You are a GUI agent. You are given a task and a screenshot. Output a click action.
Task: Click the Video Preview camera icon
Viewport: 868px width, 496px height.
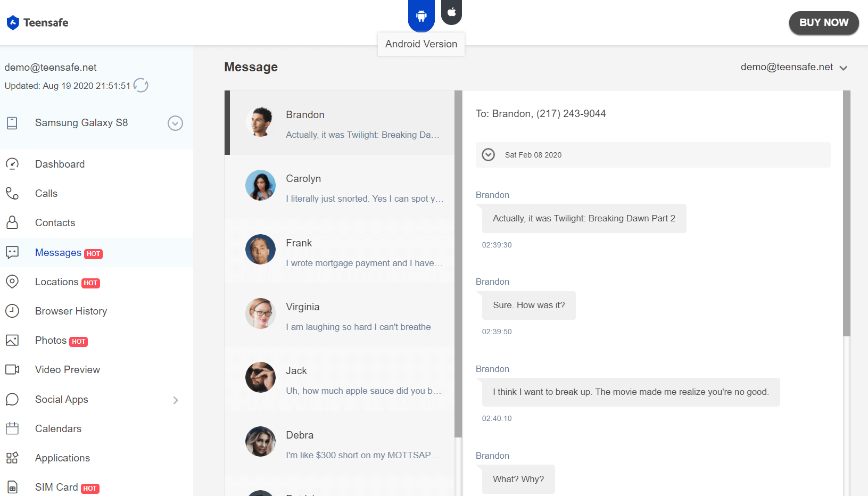[x=12, y=369]
